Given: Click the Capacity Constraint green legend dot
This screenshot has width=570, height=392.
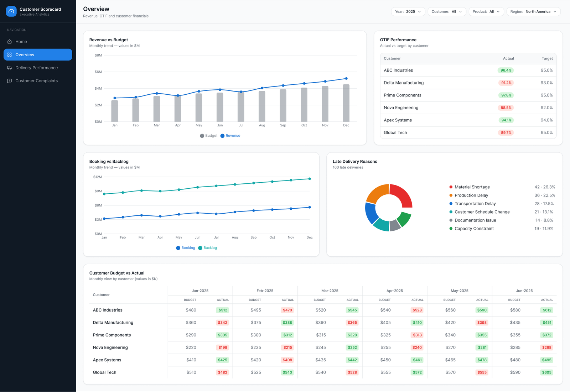Looking at the screenshot, I should tap(451, 229).
